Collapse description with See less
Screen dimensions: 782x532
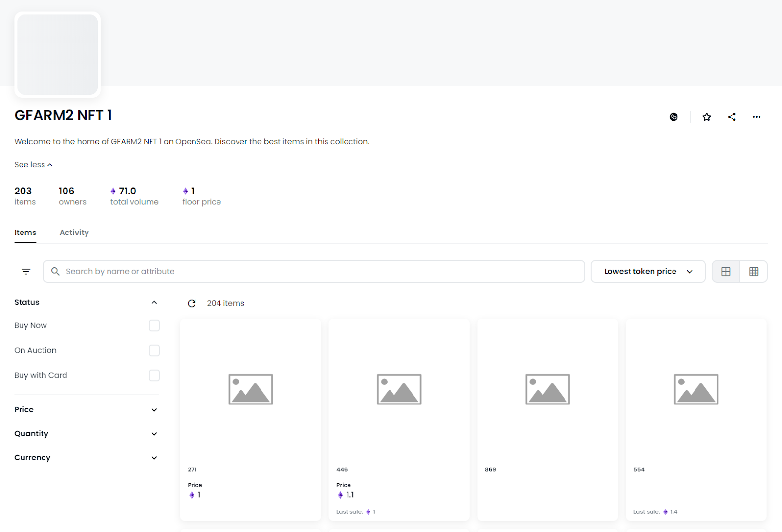point(33,165)
